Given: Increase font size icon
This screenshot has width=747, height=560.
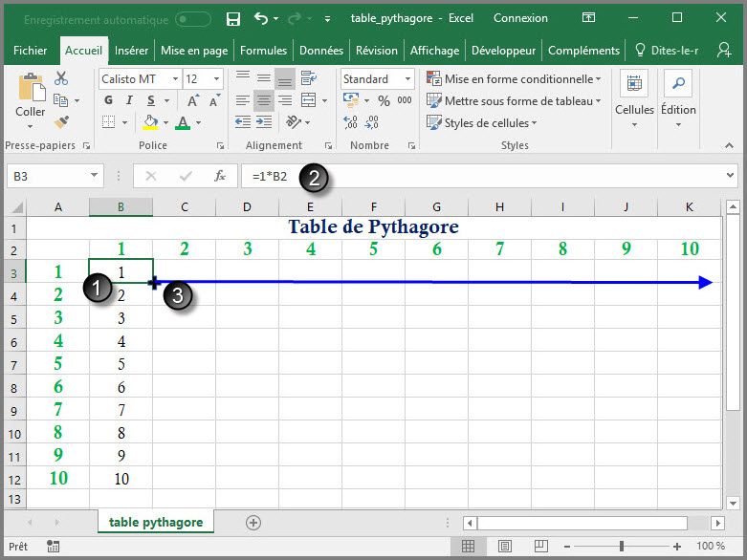Looking at the screenshot, I should pos(193,100).
